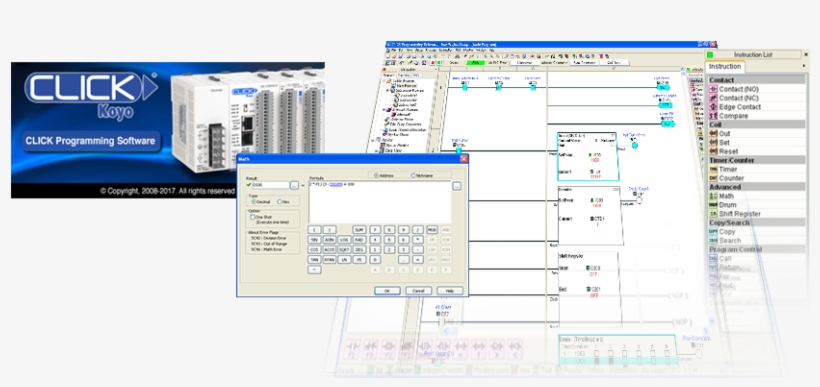Close the Math dialog
The height and width of the screenshot is (387, 820).
[464, 159]
